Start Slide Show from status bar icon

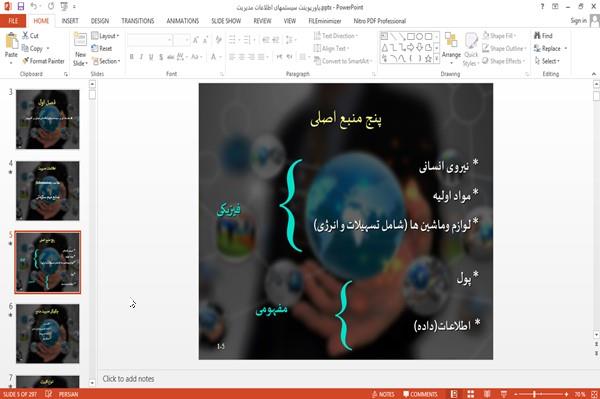click(x=504, y=394)
